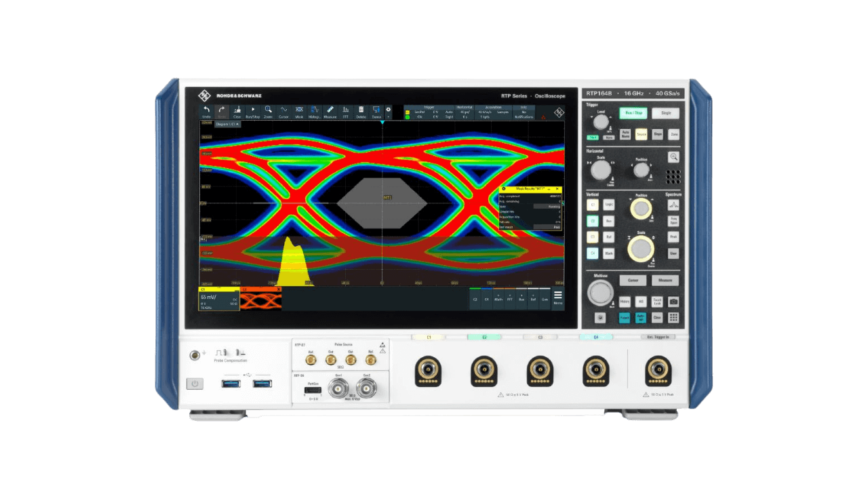Click the Delete trash icon
Viewport: 868px width, 488px height.
click(x=361, y=112)
